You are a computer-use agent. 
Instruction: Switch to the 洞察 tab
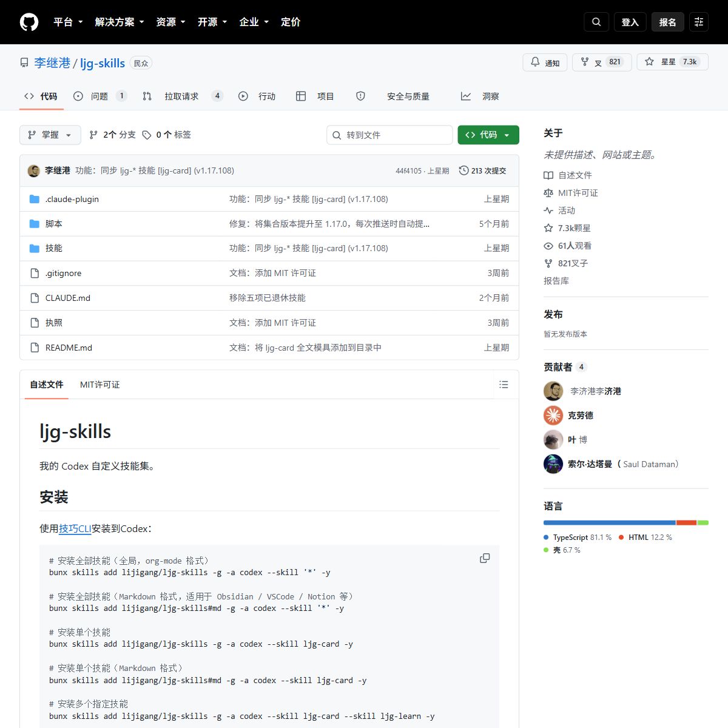click(480, 96)
